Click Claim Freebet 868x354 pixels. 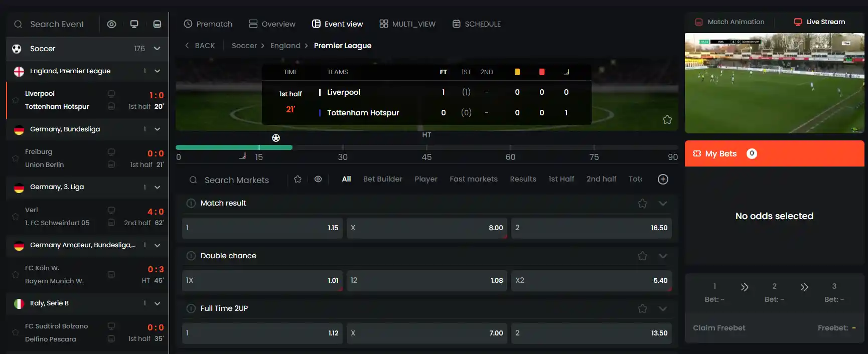719,328
